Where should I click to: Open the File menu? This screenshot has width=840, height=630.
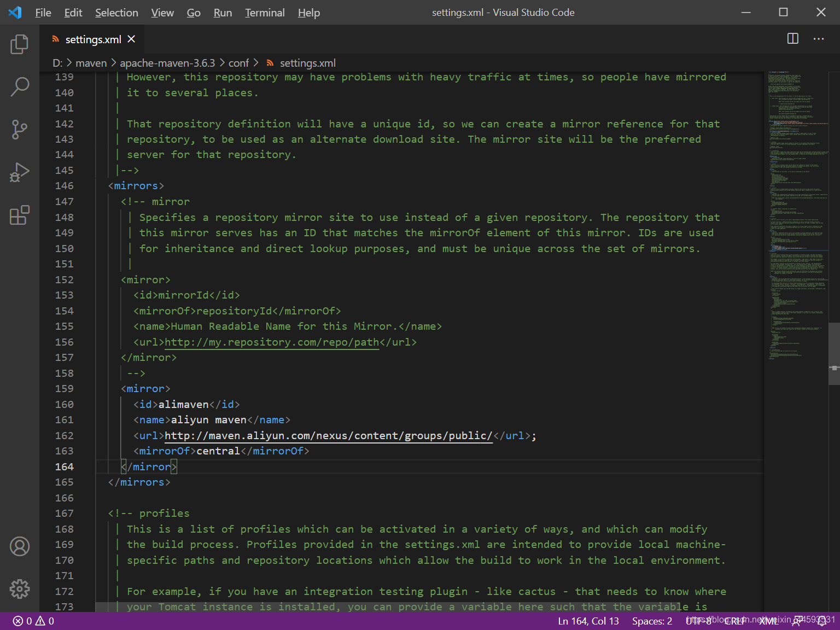tap(43, 13)
